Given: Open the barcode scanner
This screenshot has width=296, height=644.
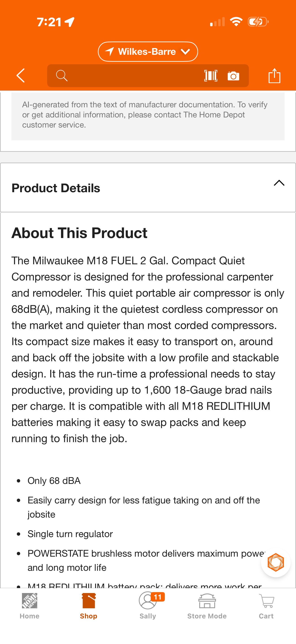Looking at the screenshot, I should click(211, 75).
